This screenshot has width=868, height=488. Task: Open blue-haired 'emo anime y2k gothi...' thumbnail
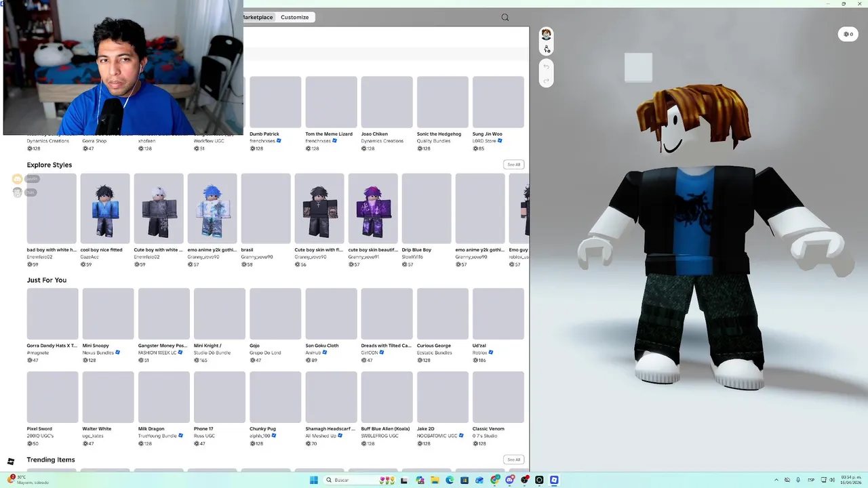point(212,209)
